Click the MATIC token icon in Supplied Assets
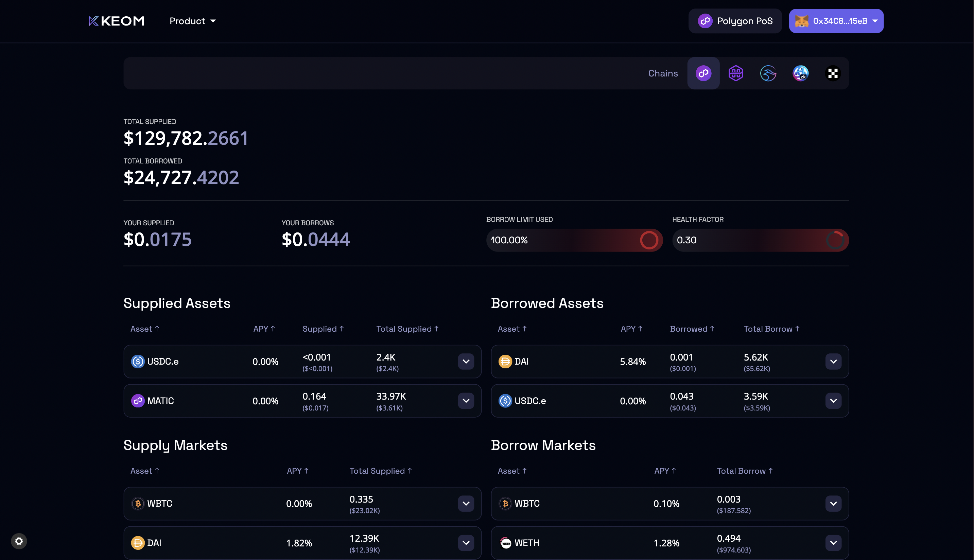Viewport: 974px width, 560px height. (138, 401)
